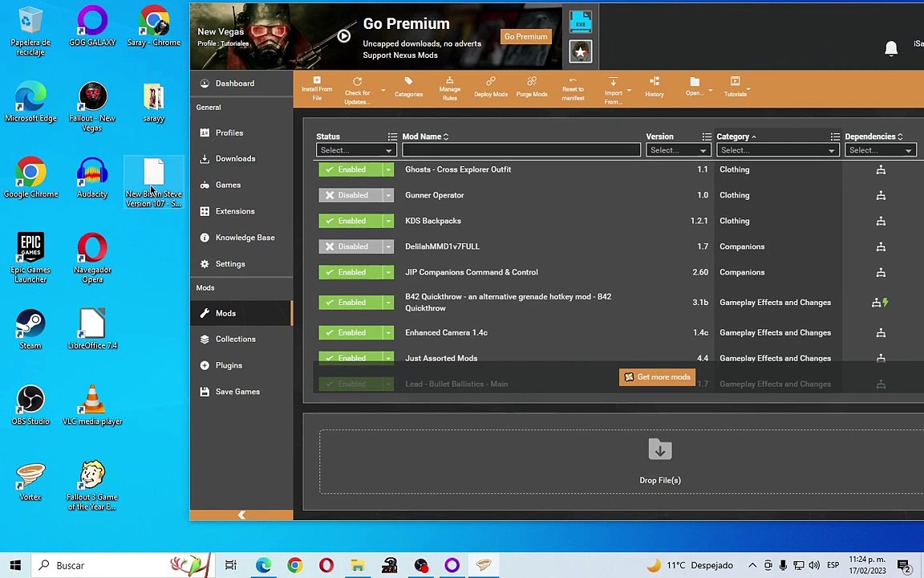Click dependencies icon for KDS Backpacks
This screenshot has width=924, height=578.
click(881, 222)
